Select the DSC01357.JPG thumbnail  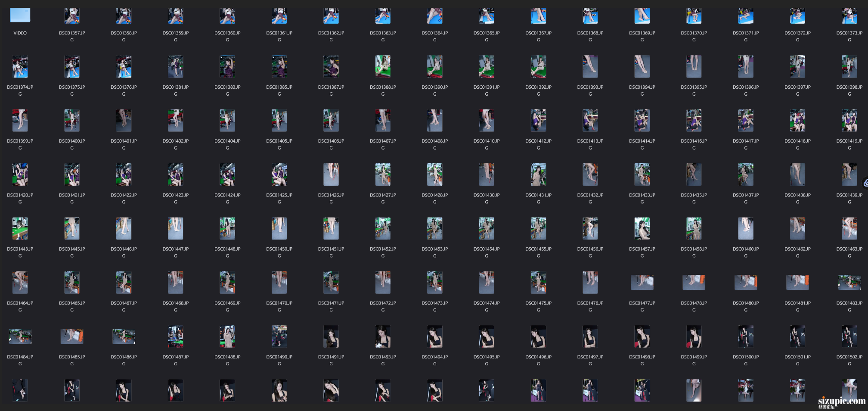(72, 16)
